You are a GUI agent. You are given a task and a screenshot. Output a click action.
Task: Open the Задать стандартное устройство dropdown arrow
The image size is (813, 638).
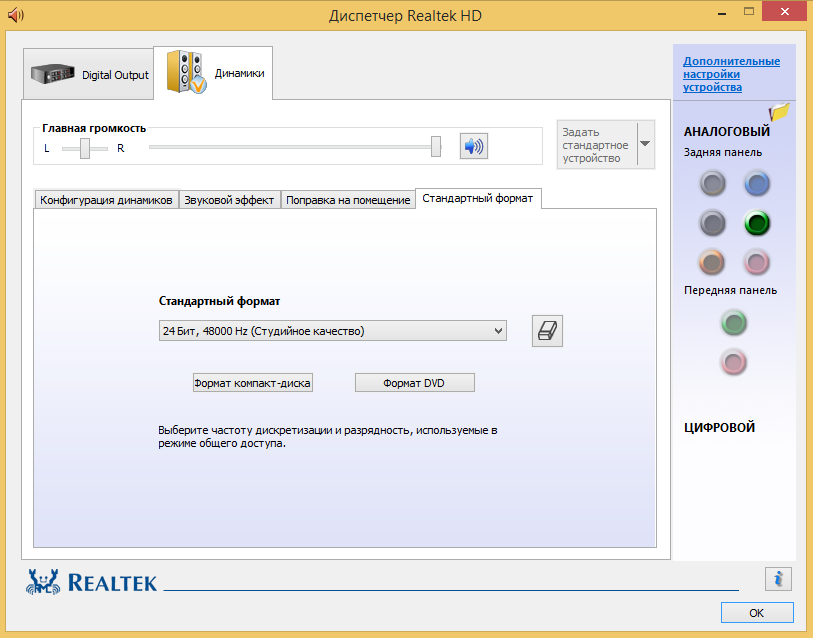tap(645, 144)
